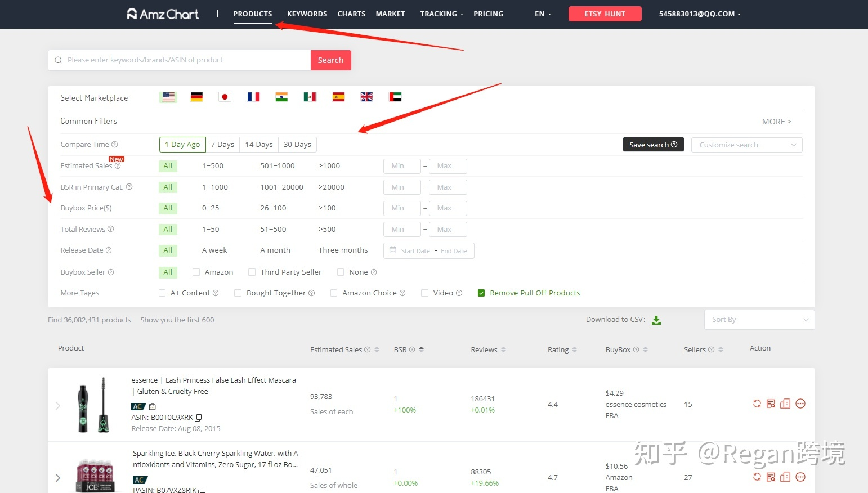Check the Amazon buybox seller checkbox
868x493 pixels.
(x=196, y=272)
